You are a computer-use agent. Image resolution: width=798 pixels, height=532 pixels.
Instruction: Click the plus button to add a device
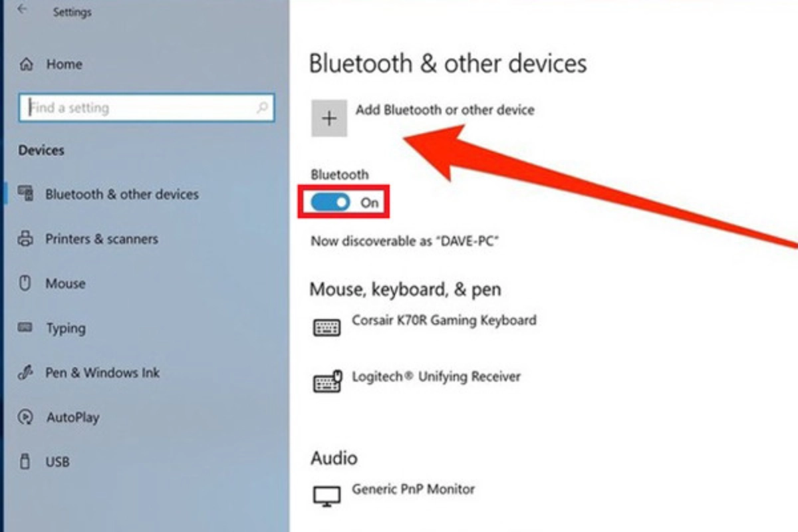[x=329, y=118]
